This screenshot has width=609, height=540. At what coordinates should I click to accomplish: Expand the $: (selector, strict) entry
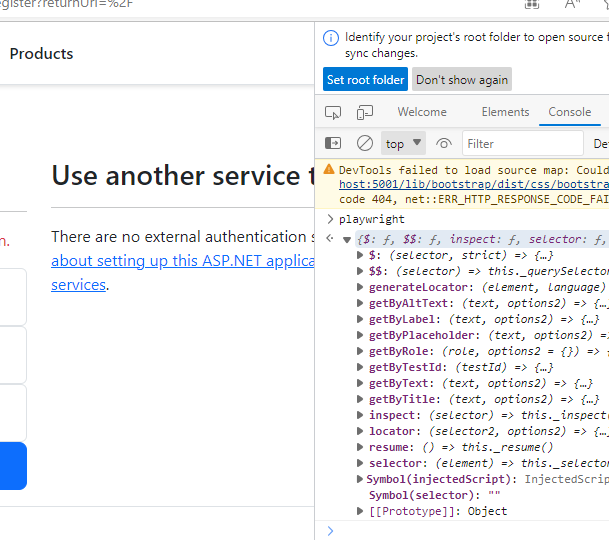pos(360,255)
